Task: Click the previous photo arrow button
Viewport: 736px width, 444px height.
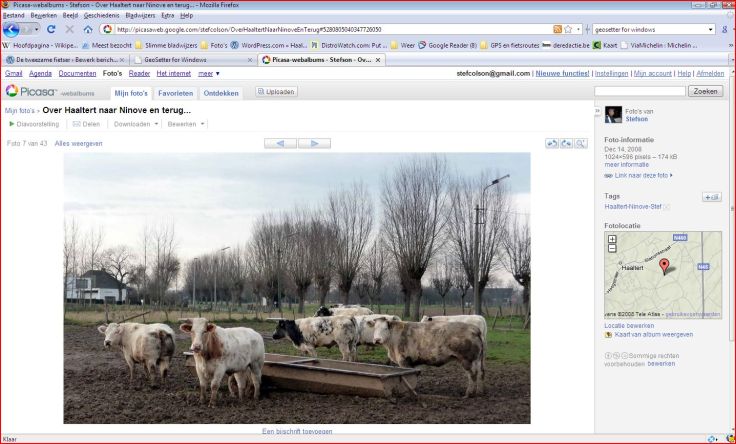Action: coord(280,144)
